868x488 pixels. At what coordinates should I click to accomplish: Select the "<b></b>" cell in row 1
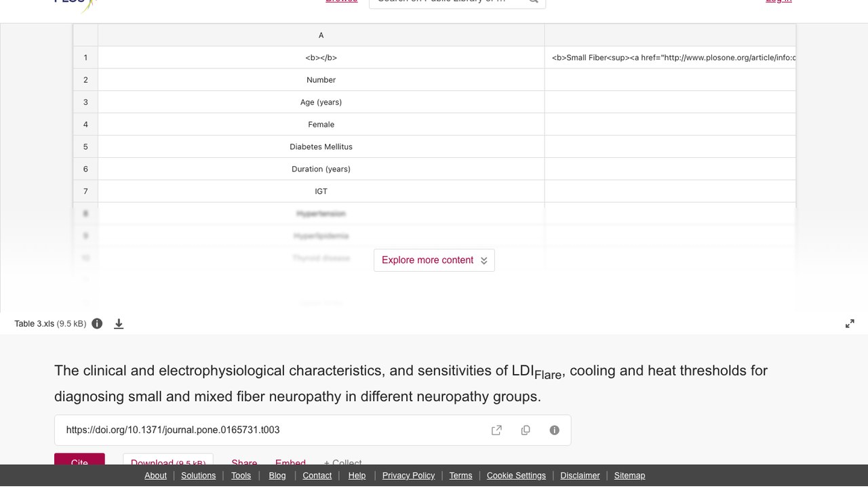coord(321,58)
